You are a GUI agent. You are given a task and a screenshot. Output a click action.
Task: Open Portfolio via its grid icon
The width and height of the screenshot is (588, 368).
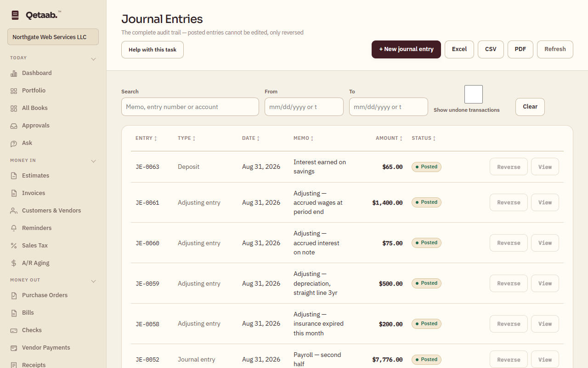[x=14, y=91]
